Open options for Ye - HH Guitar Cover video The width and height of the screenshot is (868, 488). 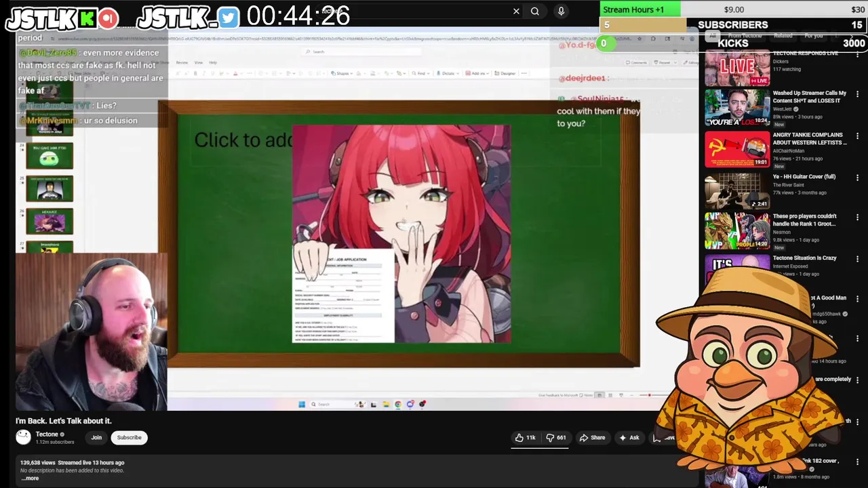tap(857, 178)
